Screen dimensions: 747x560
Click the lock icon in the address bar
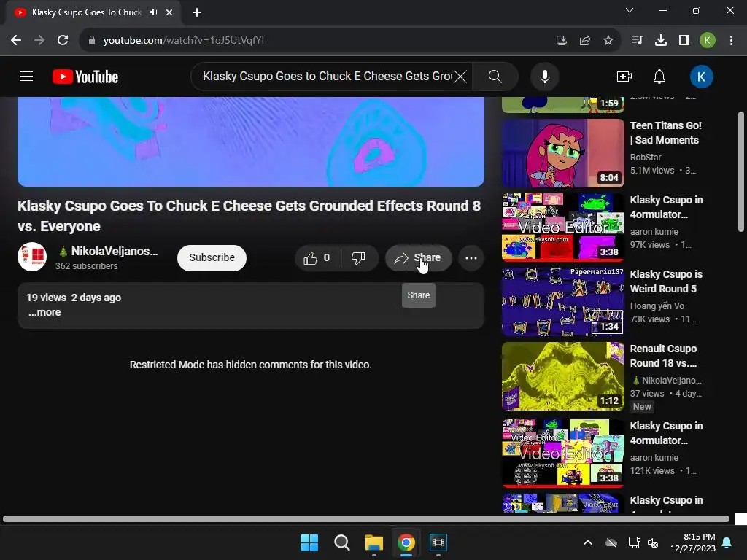tap(92, 41)
